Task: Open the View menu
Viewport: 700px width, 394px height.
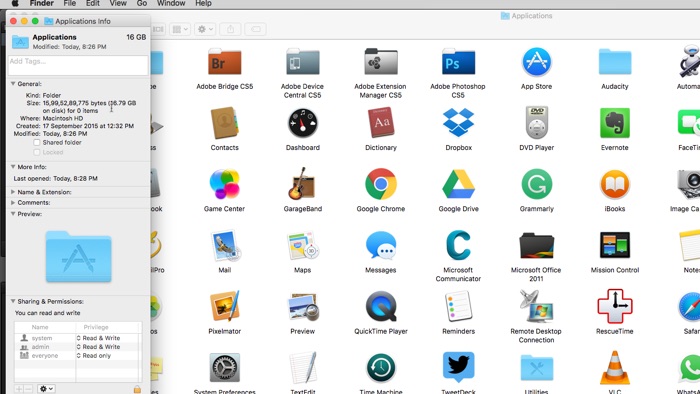Action: coord(118,4)
